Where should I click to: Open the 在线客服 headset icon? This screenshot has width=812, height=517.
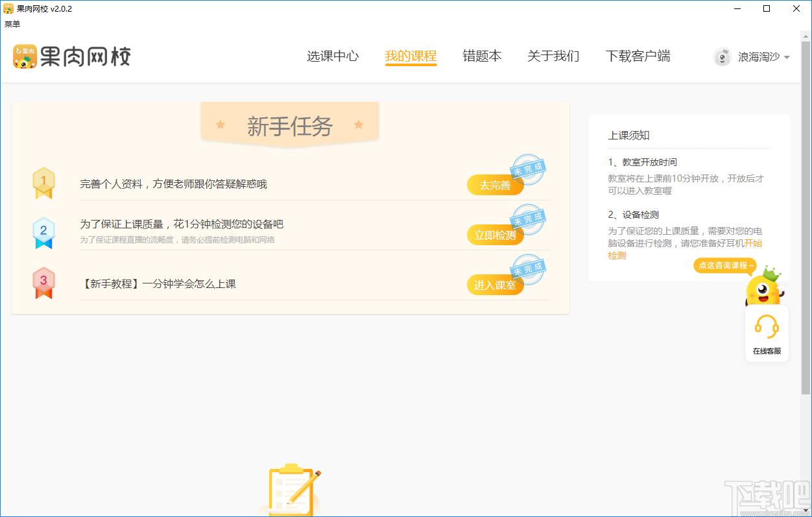pyautogui.click(x=767, y=327)
